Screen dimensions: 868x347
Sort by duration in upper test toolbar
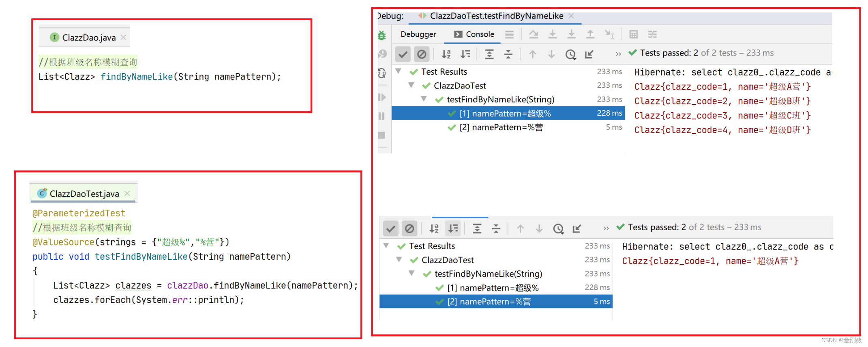[x=465, y=54]
